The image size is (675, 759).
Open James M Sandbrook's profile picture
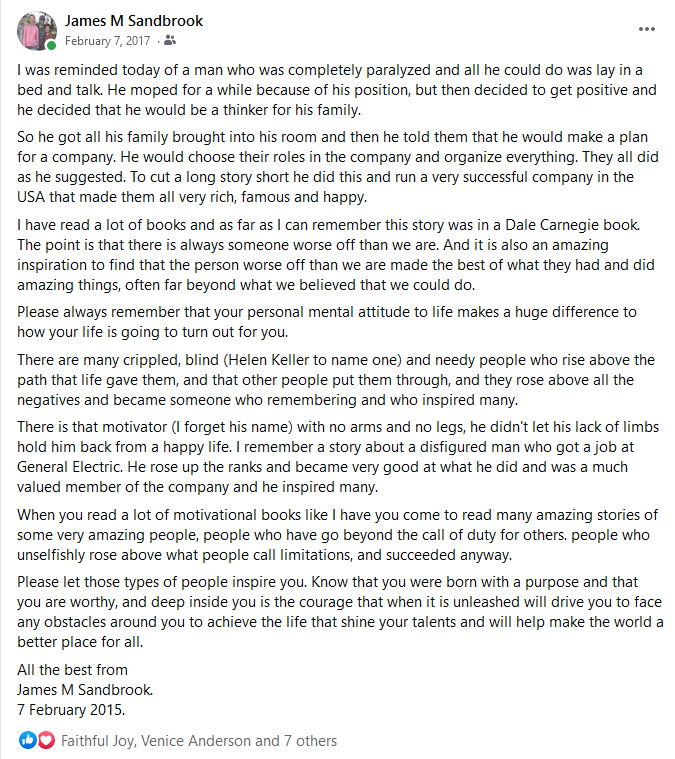[x=36, y=30]
